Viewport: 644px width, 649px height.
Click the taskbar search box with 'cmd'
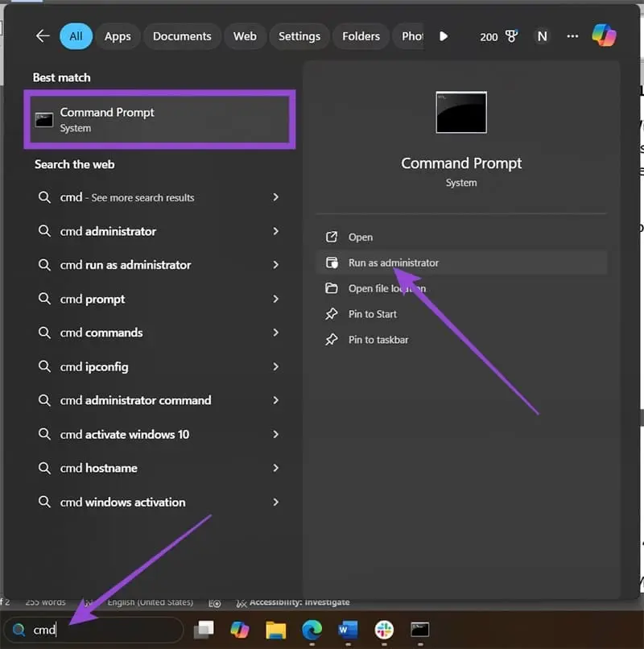click(x=93, y=630)
